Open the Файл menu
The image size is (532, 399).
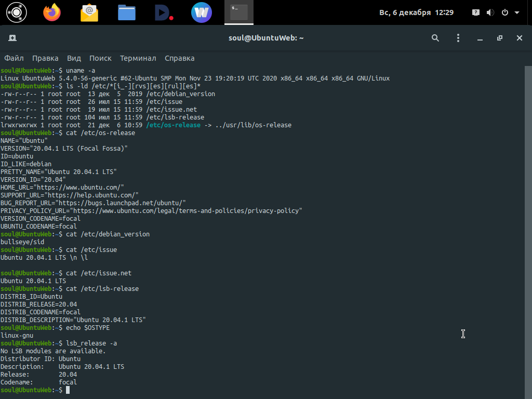tap(14, 58)
